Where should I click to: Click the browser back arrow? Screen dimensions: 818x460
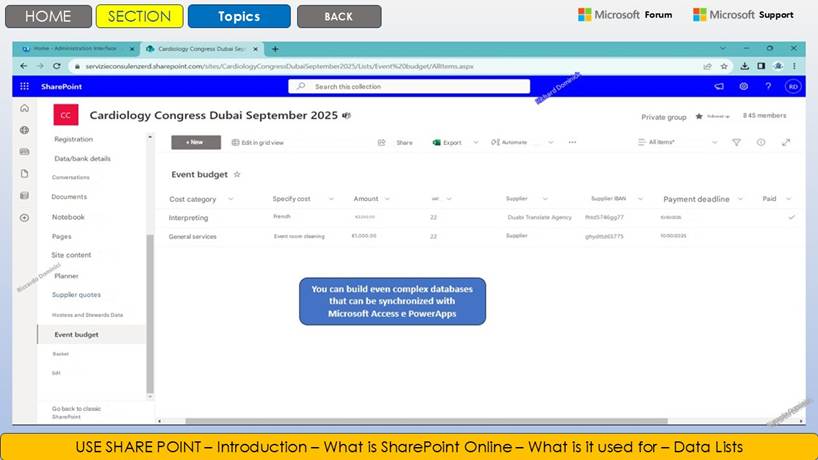23,66
